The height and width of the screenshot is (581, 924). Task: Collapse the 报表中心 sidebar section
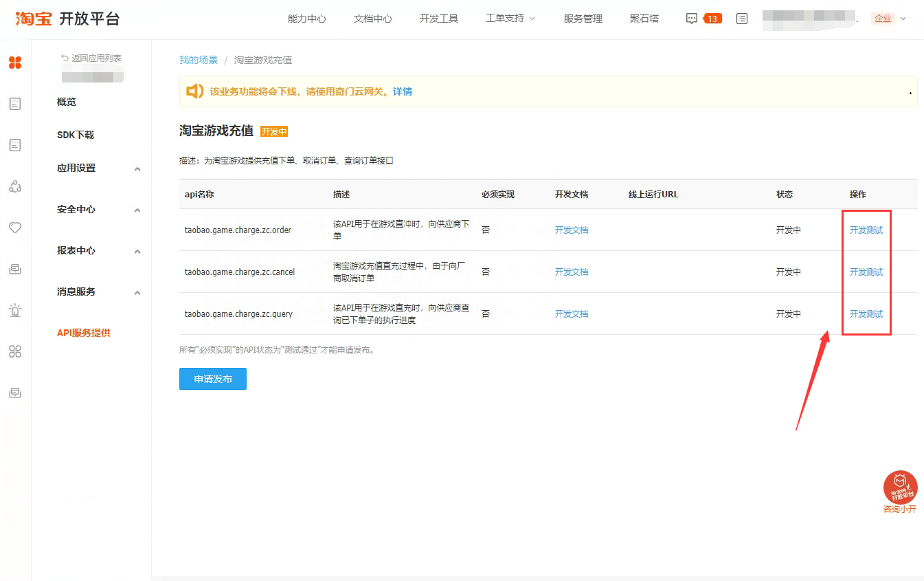(x=137, y=251)
